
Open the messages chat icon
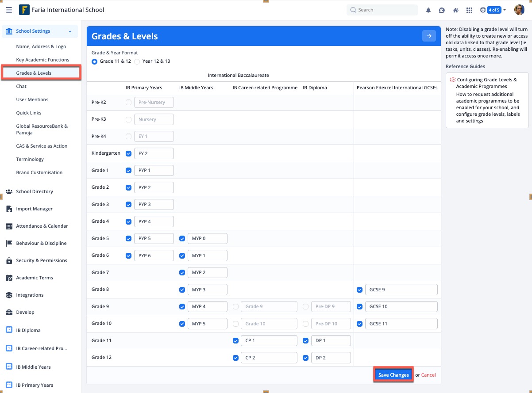click(x=442, y=10)
